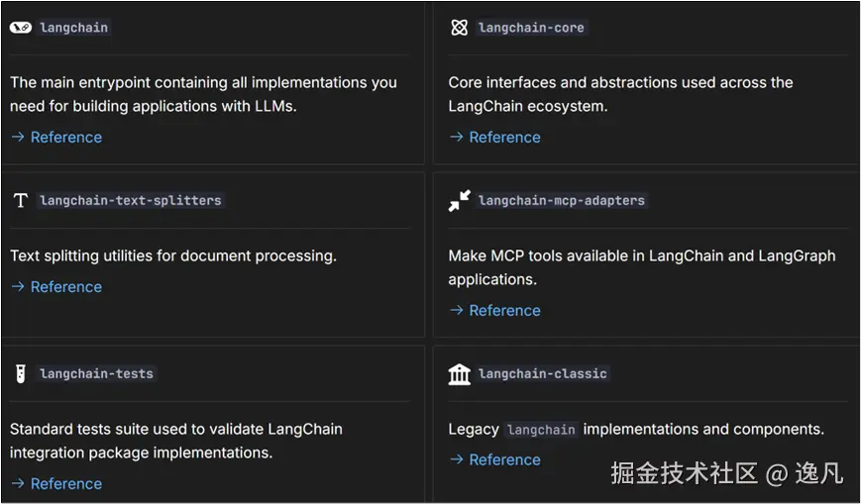Image resolution: width=861 pixels, height=504 pixels.
Task: Click the langchain-mcp-adapters converging arrows icon
Action: (459, 201)
